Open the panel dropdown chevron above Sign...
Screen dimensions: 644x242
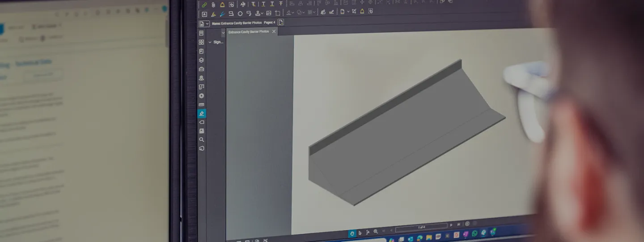(x=223, y=33)
